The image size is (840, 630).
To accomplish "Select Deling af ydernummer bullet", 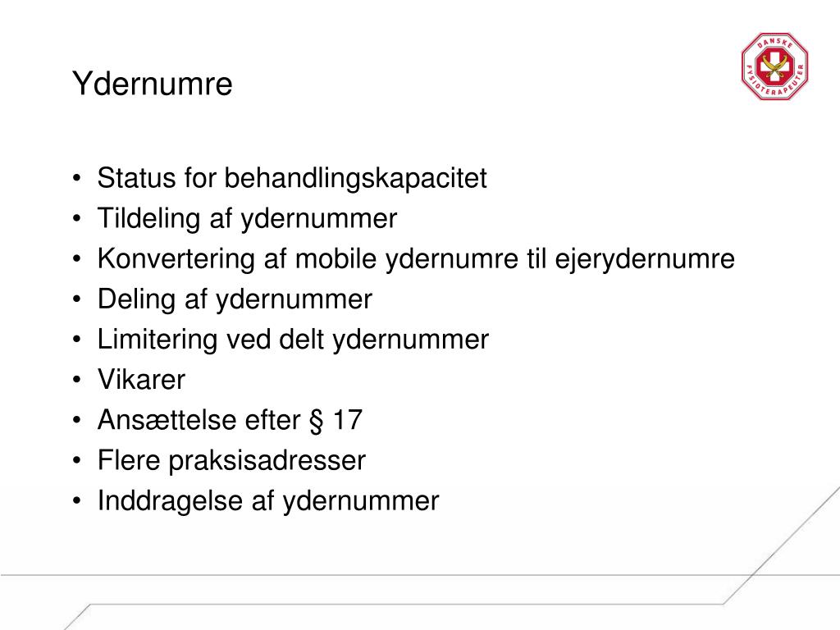I will (x=235, y=299).
